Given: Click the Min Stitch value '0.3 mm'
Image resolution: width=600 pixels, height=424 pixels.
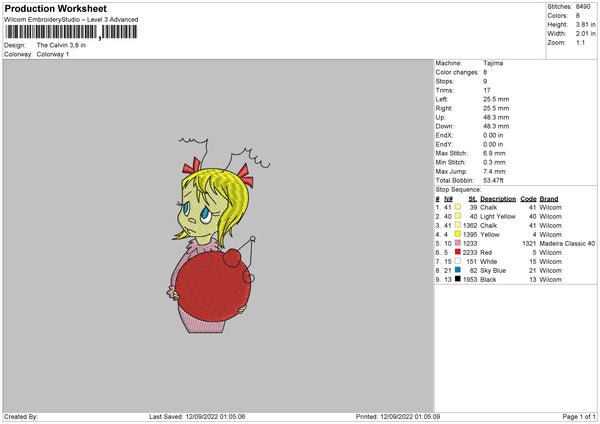Looking at the screenshot, I should [x=494, y=162].
